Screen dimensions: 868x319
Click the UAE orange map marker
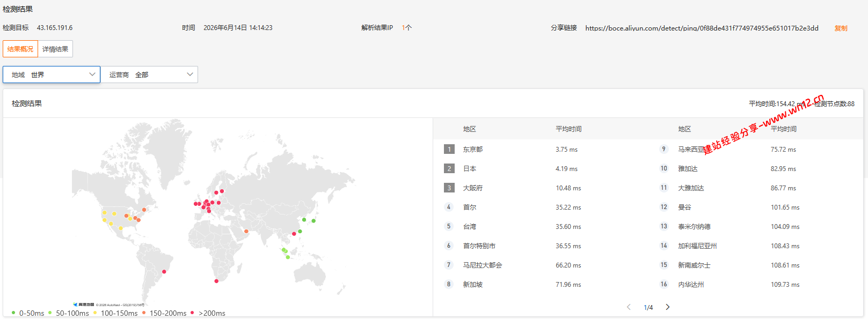(x=246, y=232)
